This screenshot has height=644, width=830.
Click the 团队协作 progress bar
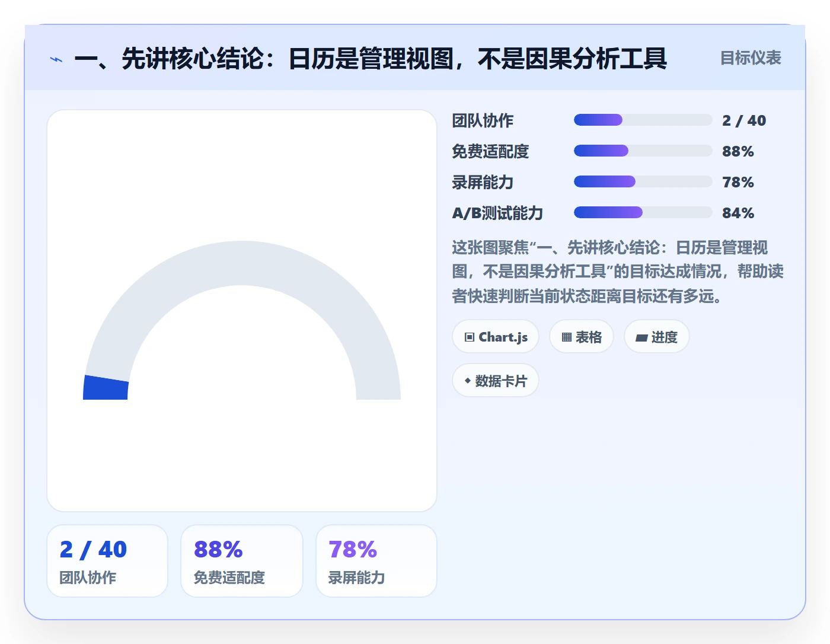coord(643,120)
